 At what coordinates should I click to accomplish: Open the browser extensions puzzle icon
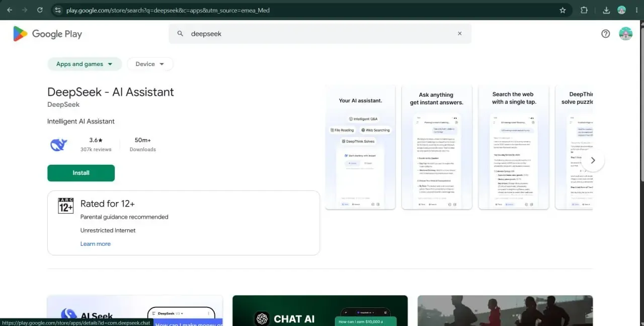(584, 10)
